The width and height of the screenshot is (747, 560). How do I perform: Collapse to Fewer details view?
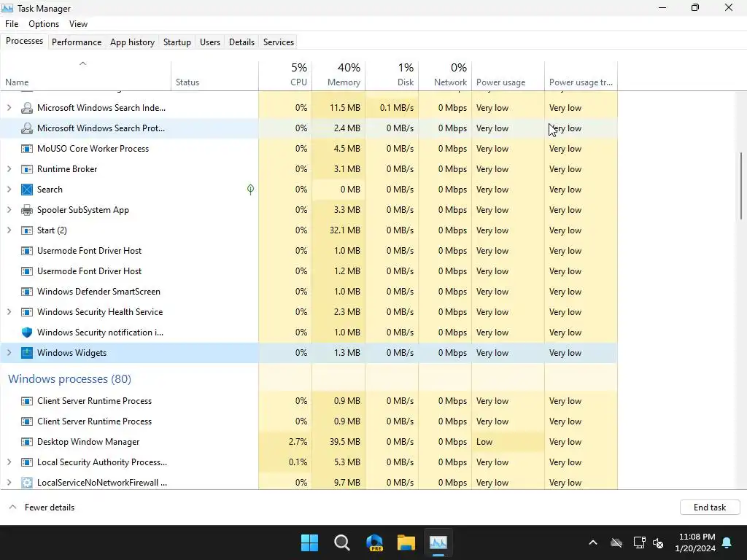pos(42,507)
